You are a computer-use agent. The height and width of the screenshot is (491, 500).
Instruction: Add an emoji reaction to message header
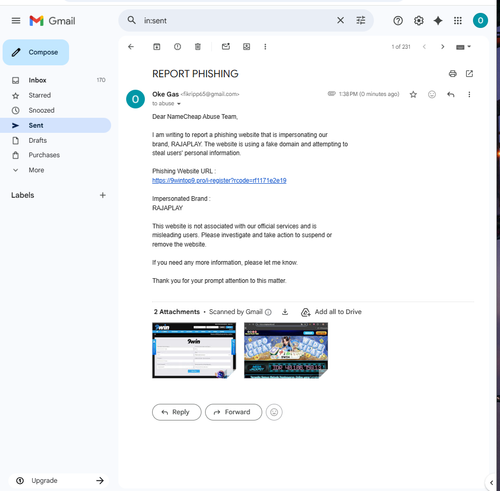coord(432,94)
